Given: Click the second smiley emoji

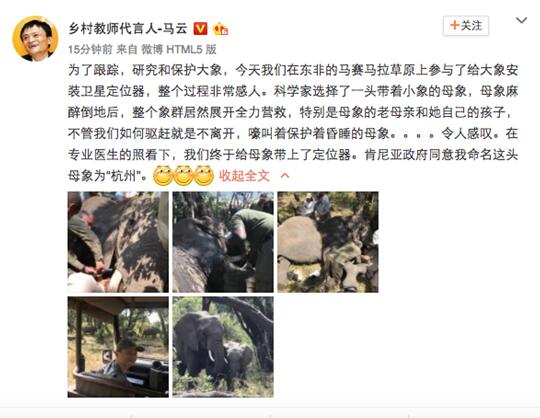Looking at the screenshot, I should (x=183, y=176).
